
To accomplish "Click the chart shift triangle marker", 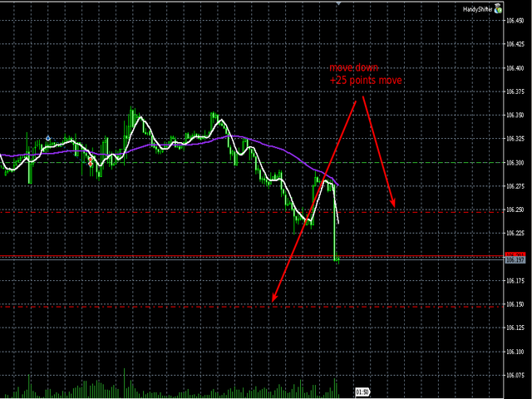I will click(338, 3).
